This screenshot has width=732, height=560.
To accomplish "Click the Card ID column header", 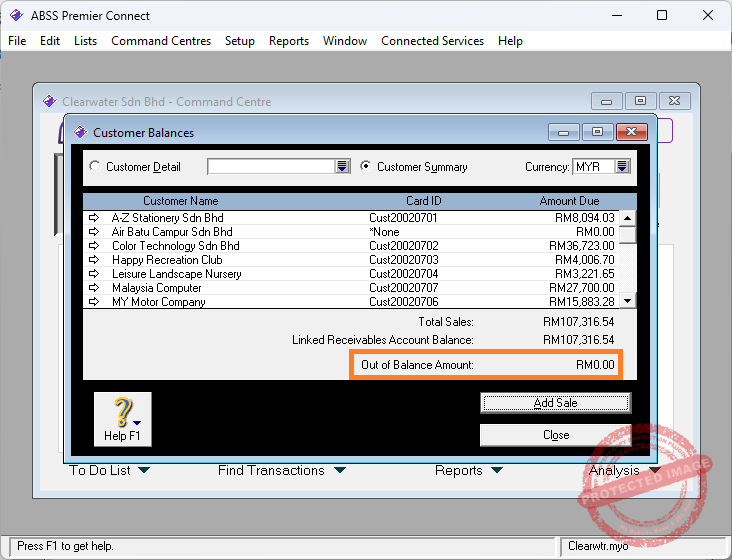I will tap(423, 201).
